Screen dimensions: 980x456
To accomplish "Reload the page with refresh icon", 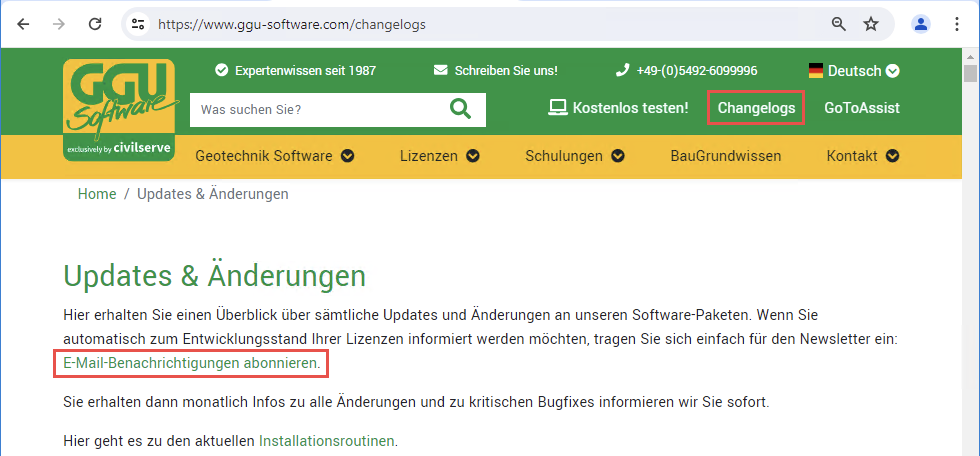I will [95, 23].
